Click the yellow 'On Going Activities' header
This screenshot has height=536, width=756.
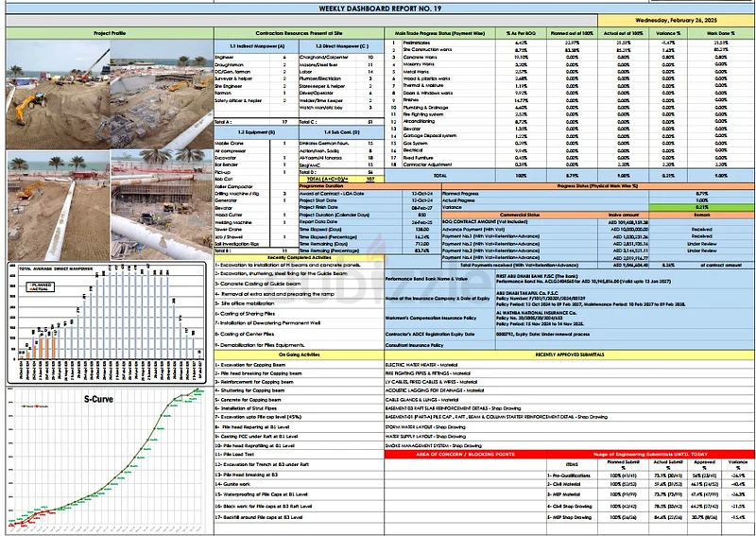click(x=299, y=354)
